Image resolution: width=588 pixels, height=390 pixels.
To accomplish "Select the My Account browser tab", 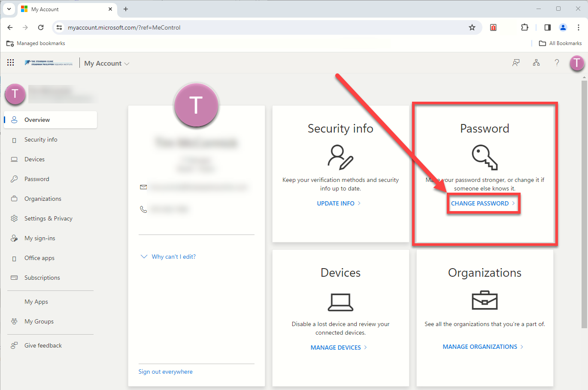I will 67,9.
